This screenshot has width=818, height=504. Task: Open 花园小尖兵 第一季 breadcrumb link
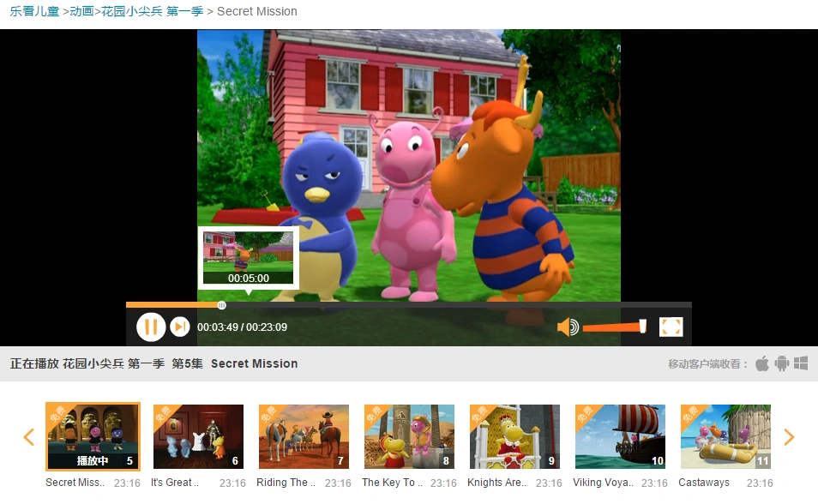[x=152, y=11]
